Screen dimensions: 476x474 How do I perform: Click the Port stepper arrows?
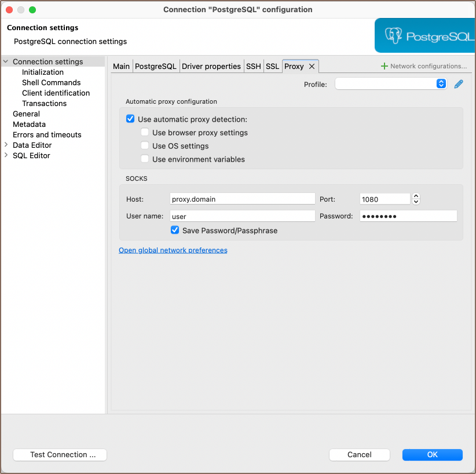[416, 199]
